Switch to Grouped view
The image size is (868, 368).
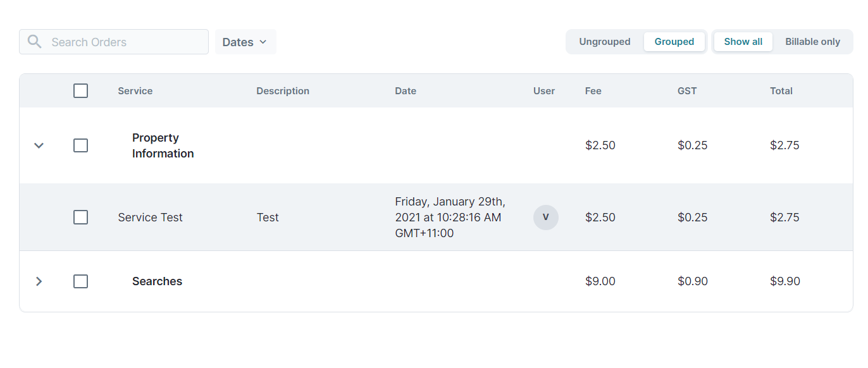tap(674, 42)
